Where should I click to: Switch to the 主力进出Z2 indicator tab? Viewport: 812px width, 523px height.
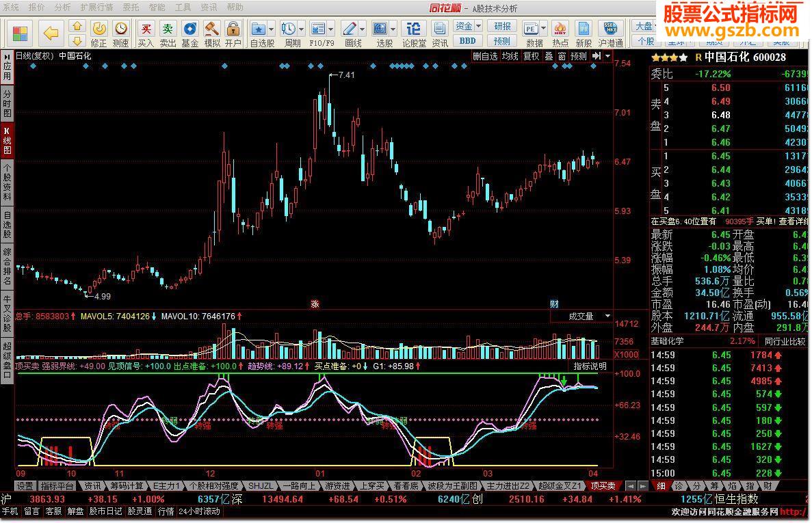[508, 486]
